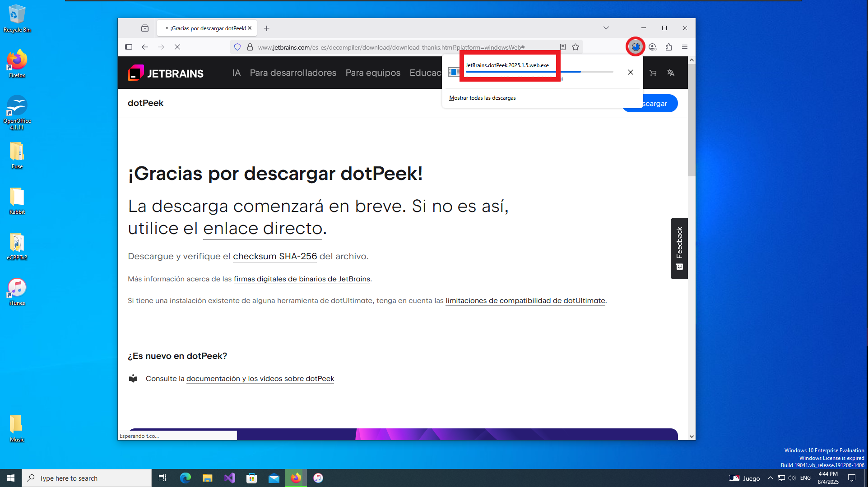
Task: Open notification center icon
Action: click(852, 478)
